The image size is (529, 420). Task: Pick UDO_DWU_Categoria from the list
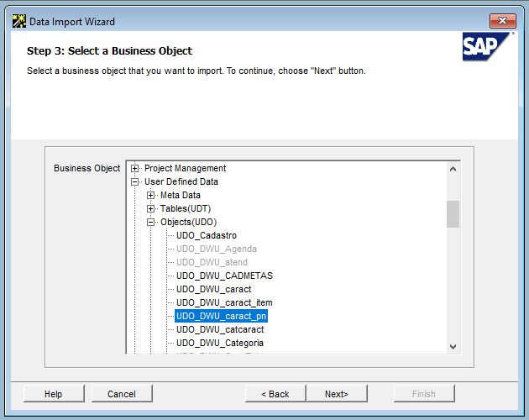coord(220,343)
